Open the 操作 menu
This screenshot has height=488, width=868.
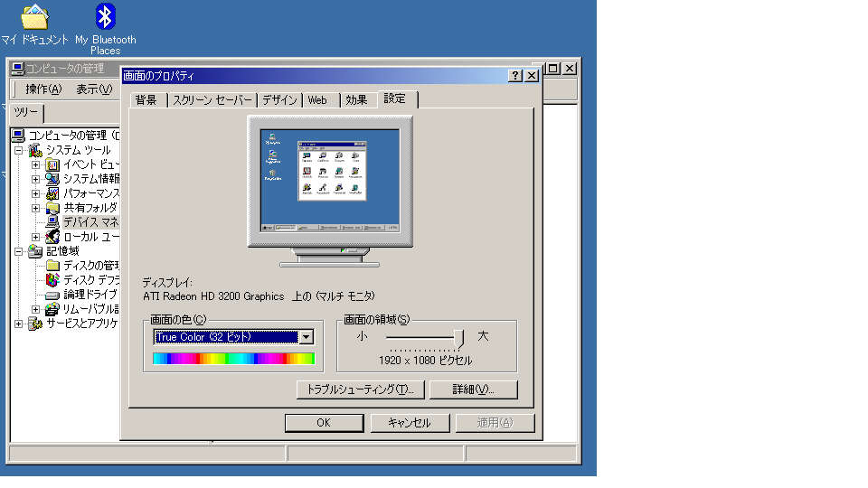[x=43, y=89]
